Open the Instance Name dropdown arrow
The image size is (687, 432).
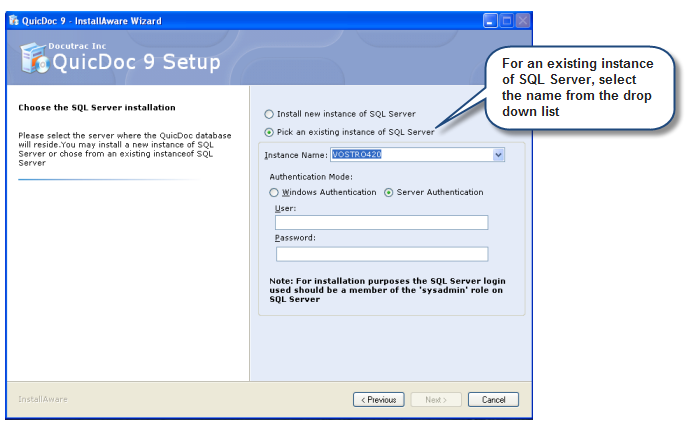point(498,155)
